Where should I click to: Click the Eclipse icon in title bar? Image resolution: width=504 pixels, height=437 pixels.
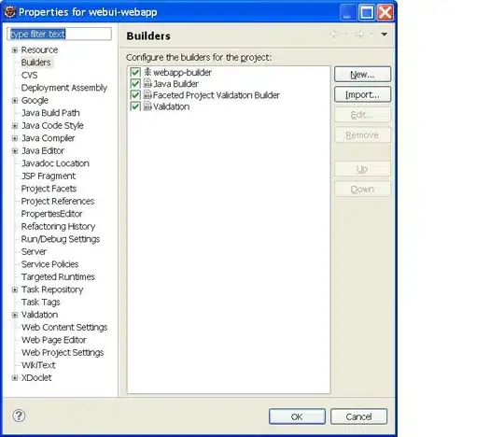pos(10,12)
